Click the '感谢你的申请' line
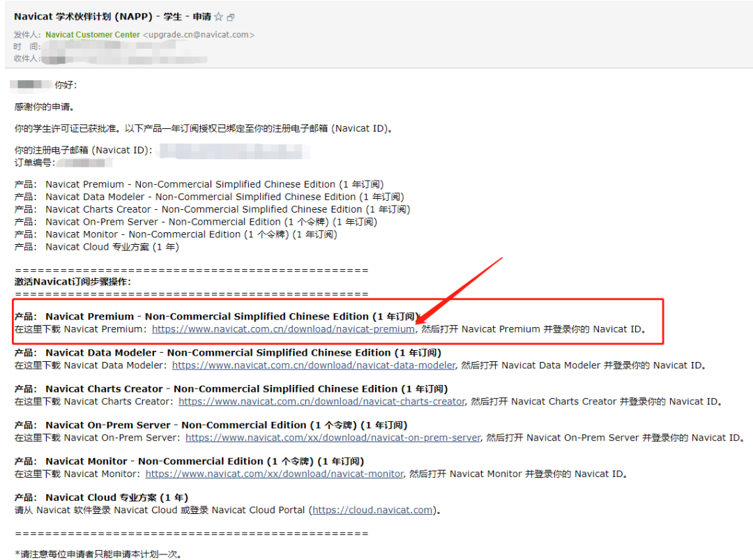This screenshot has width=753, height=560. (44, 107)
